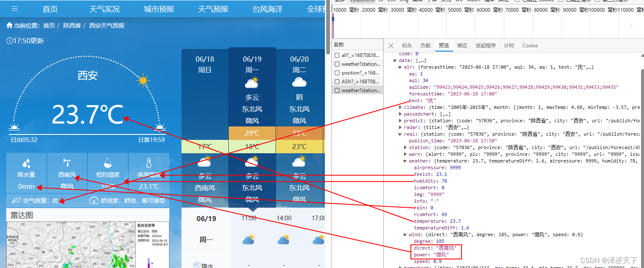Click the wind vane icon for 西南风
Screen dimensions: 644x268
pos(67,163)
